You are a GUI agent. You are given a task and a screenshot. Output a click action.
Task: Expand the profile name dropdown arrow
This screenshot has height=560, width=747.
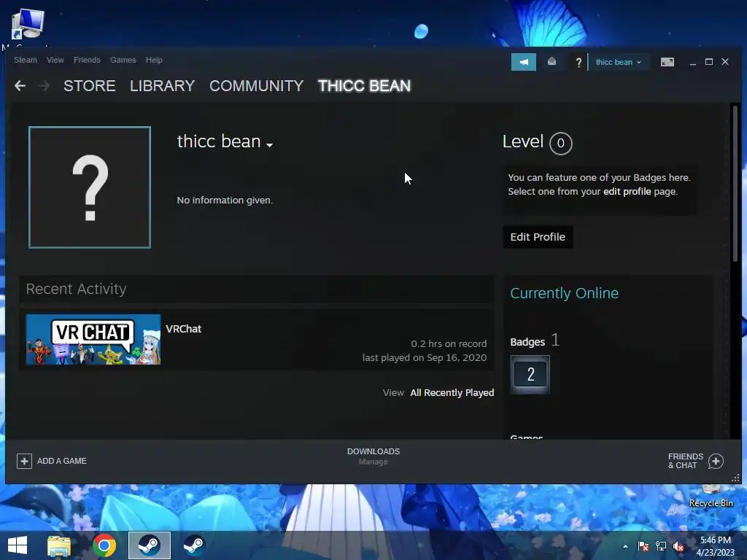pos(270,145)
